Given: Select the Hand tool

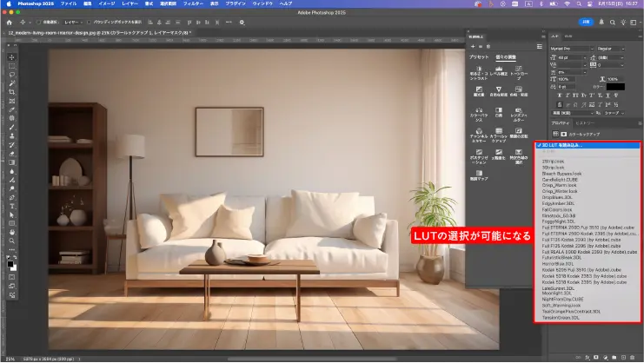Looking at the screenshot, I should [12, 232].
